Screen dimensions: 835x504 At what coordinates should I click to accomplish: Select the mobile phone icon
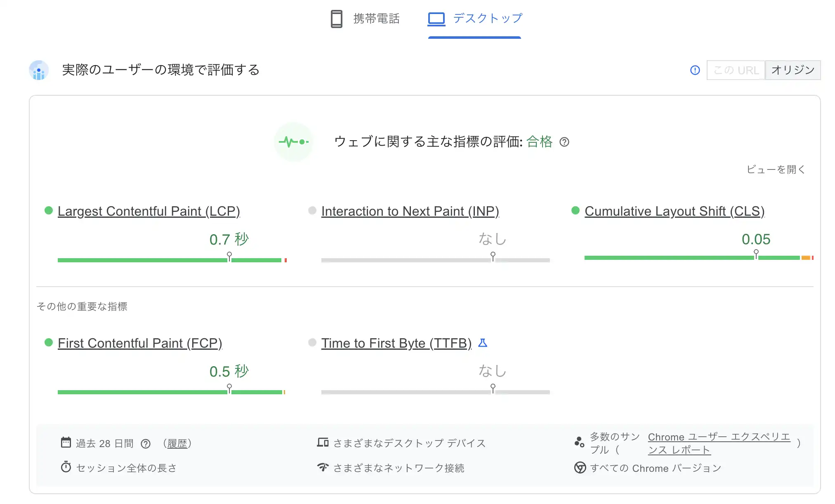click(x=336, y=19)
